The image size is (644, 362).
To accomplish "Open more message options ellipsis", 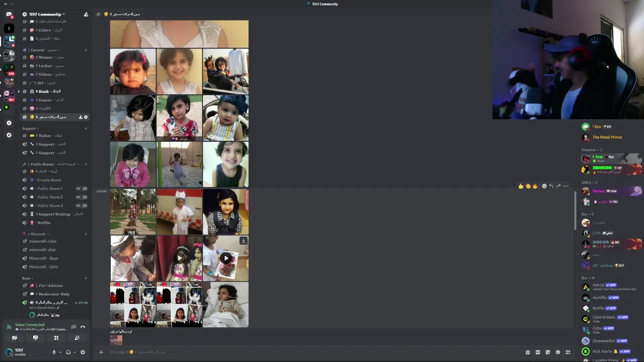I will pos(566,186).
